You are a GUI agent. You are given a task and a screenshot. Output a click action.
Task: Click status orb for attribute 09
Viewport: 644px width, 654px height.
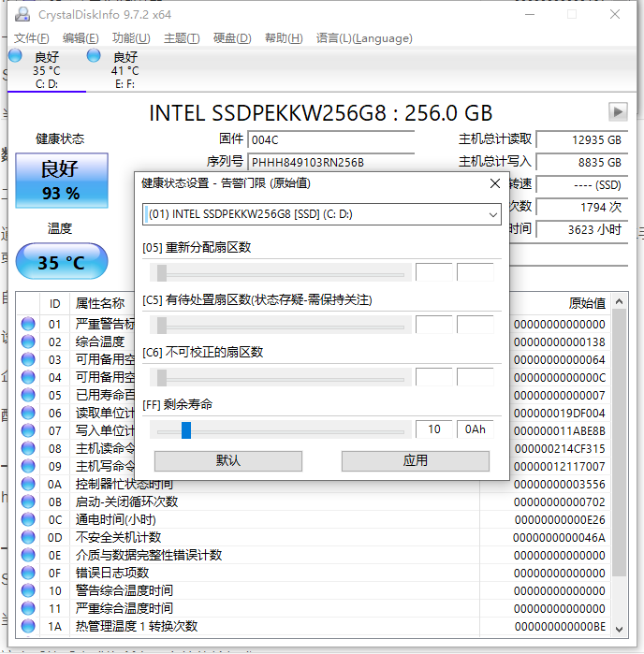pyautogui.click(x=28, y=466)
